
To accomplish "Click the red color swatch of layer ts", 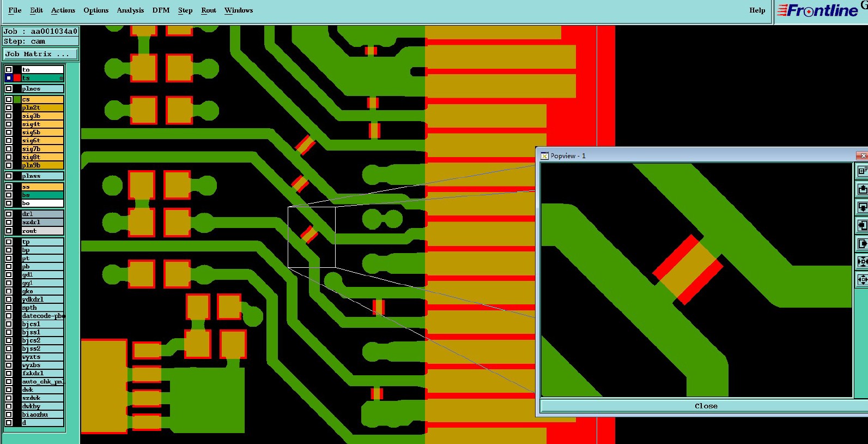I will (x=17, y=78).
